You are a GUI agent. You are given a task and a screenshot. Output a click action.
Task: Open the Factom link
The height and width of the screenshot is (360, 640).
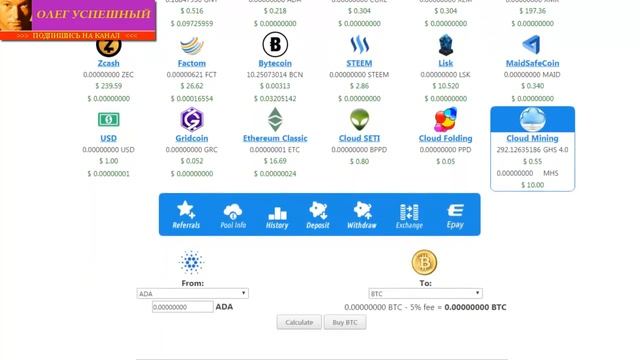[x=192, y=63]
